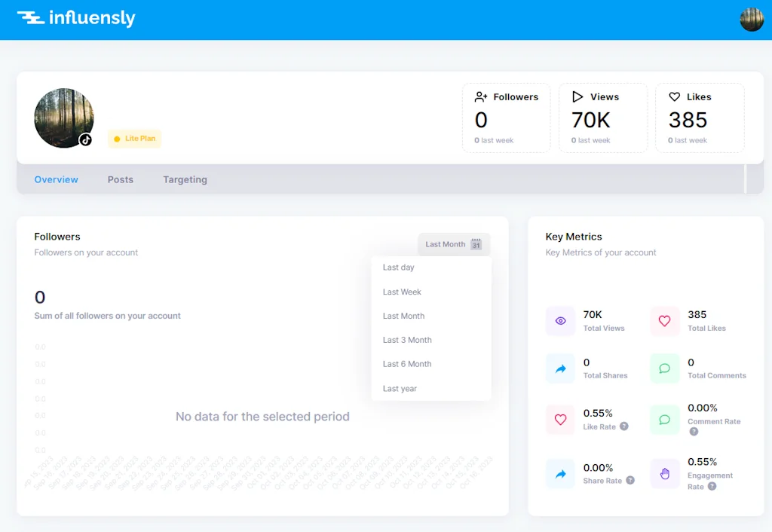Image resolution: width=772 pixels, height=532 pixels.
Task: Switch to the Posts tab
Action: [x=120, y=179]
